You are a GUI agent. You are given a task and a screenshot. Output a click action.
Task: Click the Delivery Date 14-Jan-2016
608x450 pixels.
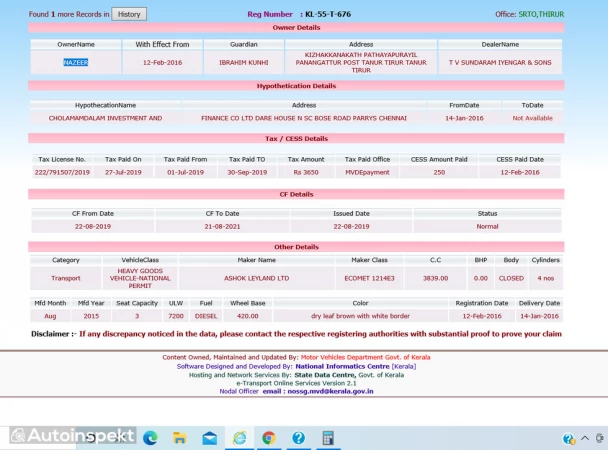click(539, 316)
